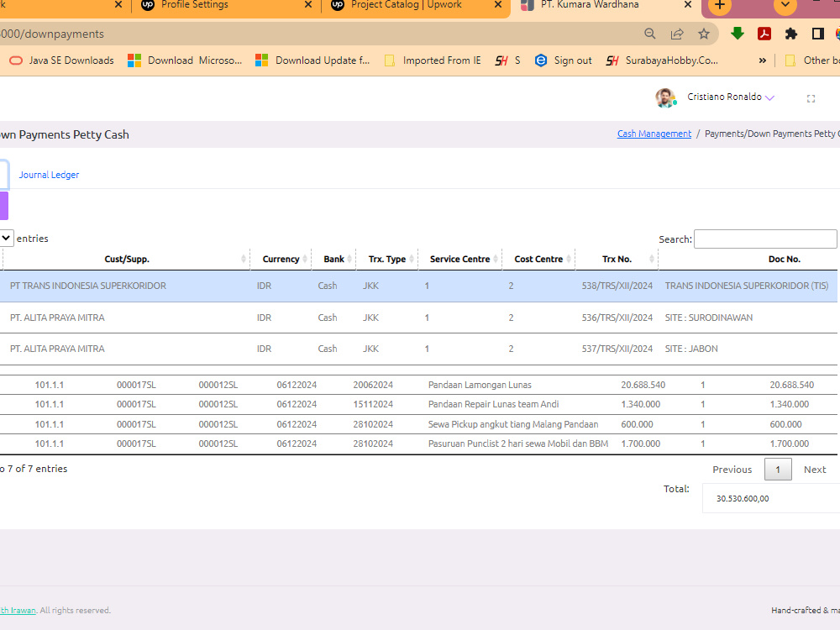Close the Project Catalog Upwork tab

[x=498, y=5]
